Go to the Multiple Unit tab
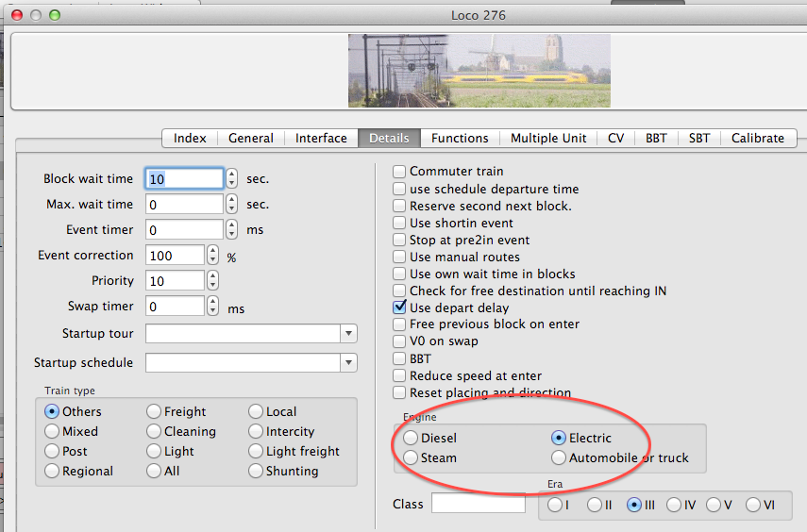The width and height of the screenshot is (807, 532). coord(548,138)
